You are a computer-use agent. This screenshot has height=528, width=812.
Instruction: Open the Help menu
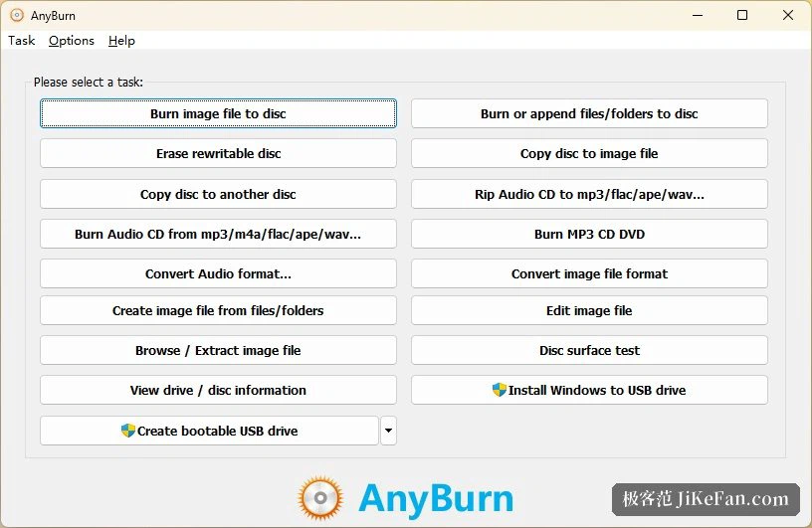(121, 41)
